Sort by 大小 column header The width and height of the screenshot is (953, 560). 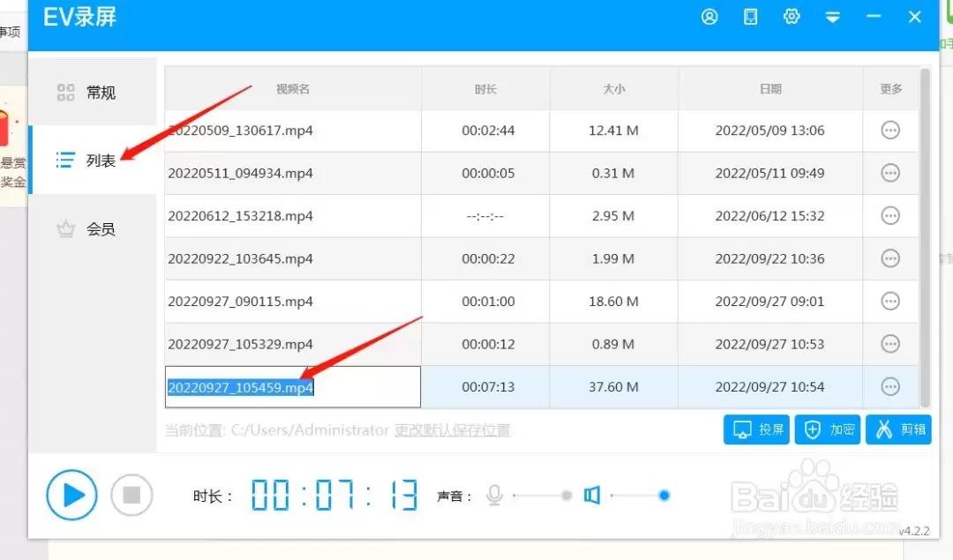point(614,89)
